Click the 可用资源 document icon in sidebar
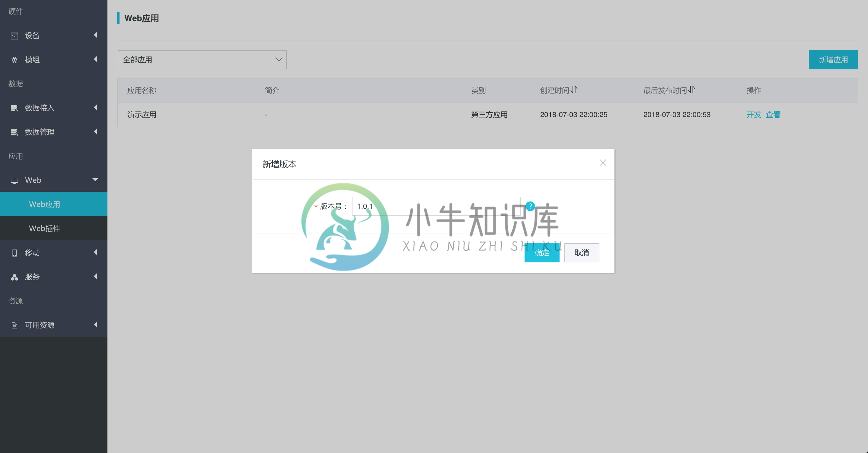This screenshot has width=868, height=453. (x=14, y=325)
